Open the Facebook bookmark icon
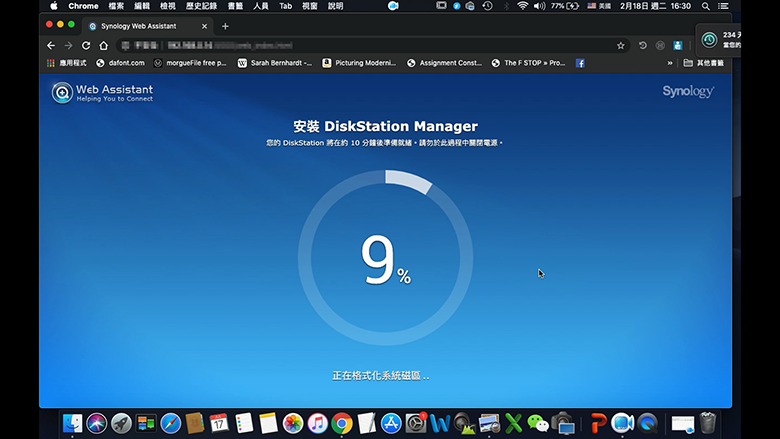780x439 pixels. (580, 63)
